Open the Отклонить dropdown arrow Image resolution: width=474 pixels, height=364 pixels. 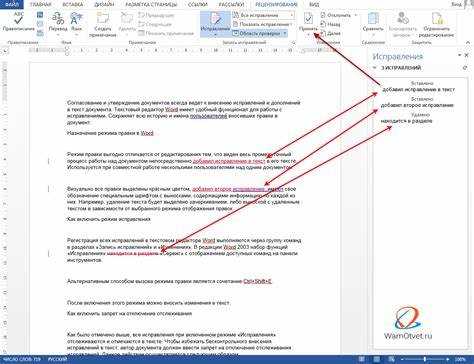pyautogui.click(x=355, y=15)
